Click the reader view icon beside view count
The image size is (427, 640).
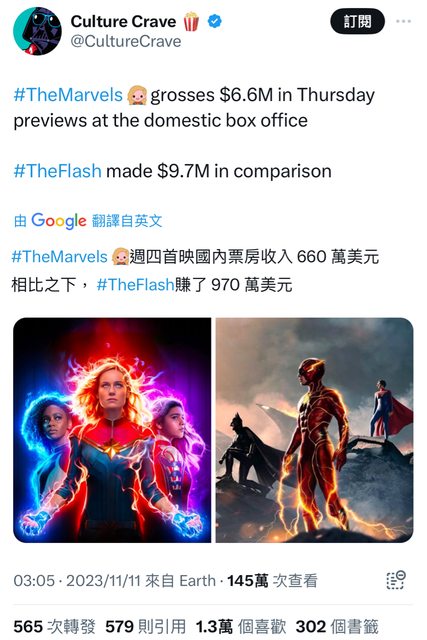click(395, 580)
